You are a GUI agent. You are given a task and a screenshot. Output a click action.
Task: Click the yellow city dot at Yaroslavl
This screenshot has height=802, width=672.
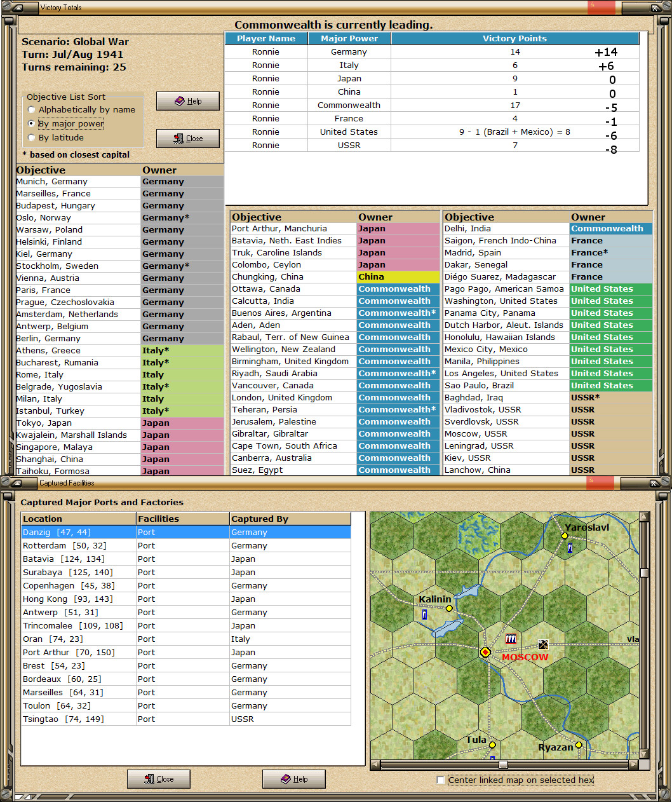tap(565, 536)
